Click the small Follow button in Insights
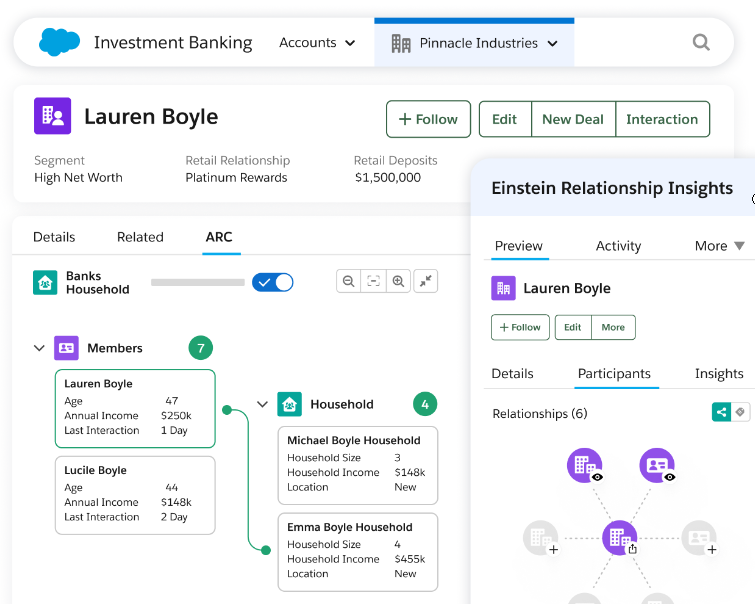The width and height of the screenshot is (755, 604). pyautogui.click(x=520, y=327)
